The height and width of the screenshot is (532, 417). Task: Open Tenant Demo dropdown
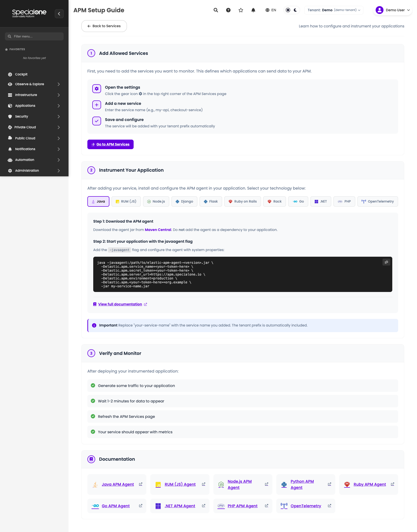pos(334,10)
